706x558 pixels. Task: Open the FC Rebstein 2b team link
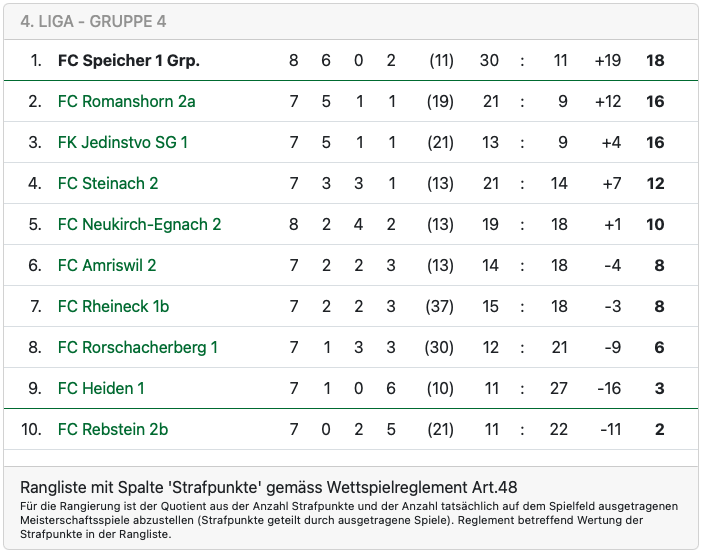click(112, 429)
